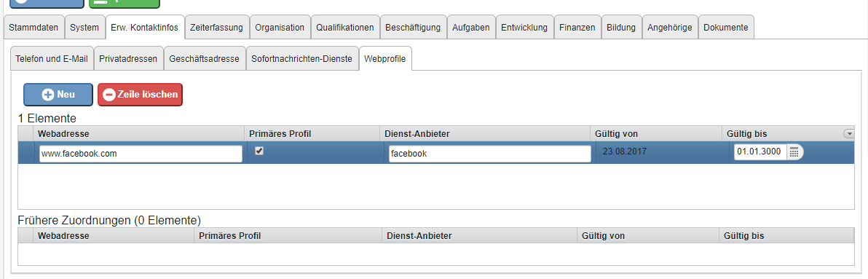Click the Webadresse field containing www.facebook.com
This screenshot has width=868, height=279.
coord(141,154)
